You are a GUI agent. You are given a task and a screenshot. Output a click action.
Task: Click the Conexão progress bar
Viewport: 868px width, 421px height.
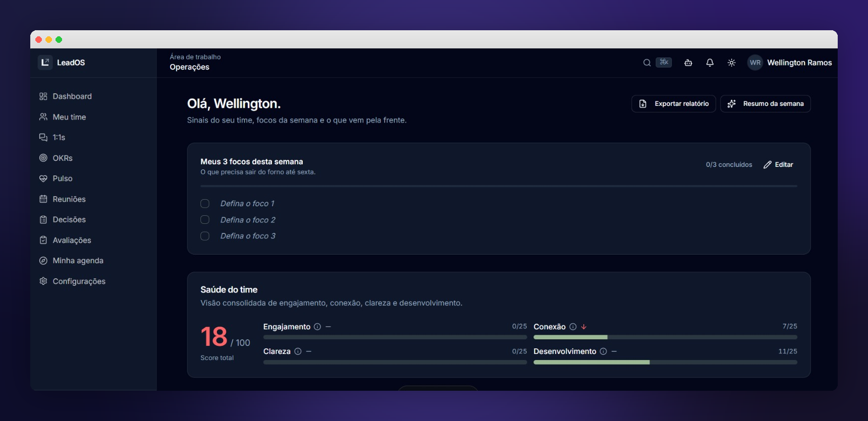click(x=665, y=337)
